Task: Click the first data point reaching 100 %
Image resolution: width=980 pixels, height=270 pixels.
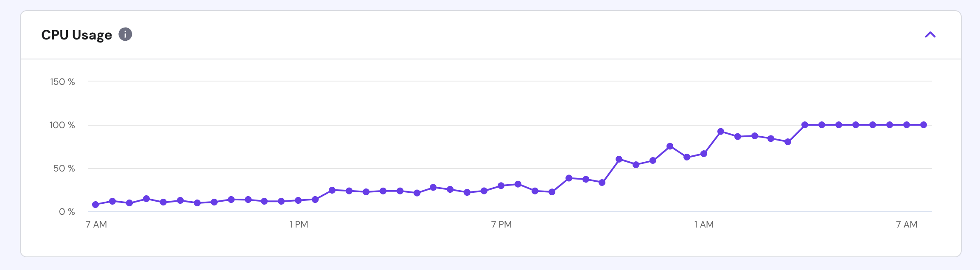Action: (x=805, y=125)
